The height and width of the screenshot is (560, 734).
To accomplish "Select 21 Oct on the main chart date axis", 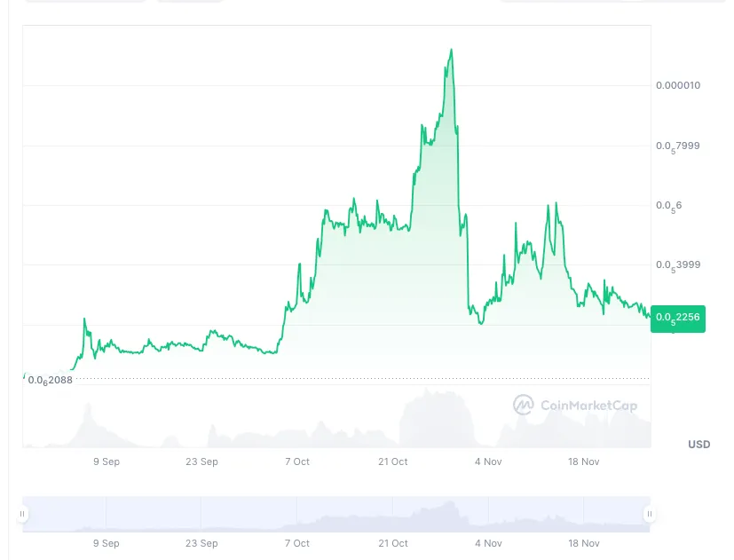I will 393,461.
